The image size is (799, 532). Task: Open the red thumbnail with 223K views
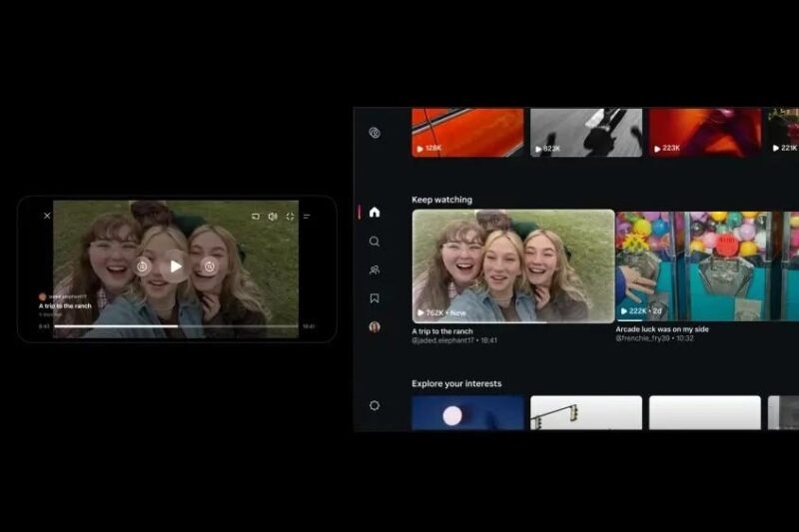point(705,132)
